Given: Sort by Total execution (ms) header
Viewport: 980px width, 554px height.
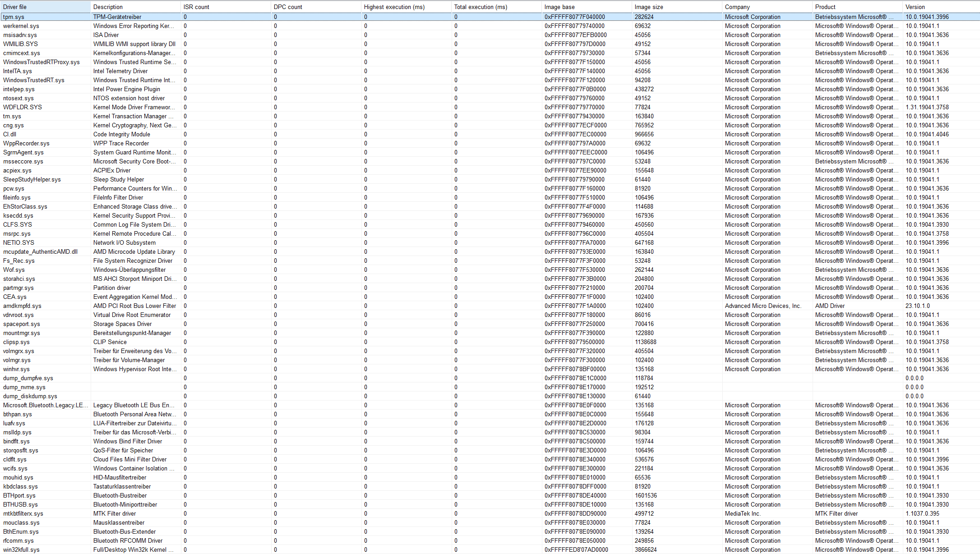Looking at the screenshot, I should (481, 7).
